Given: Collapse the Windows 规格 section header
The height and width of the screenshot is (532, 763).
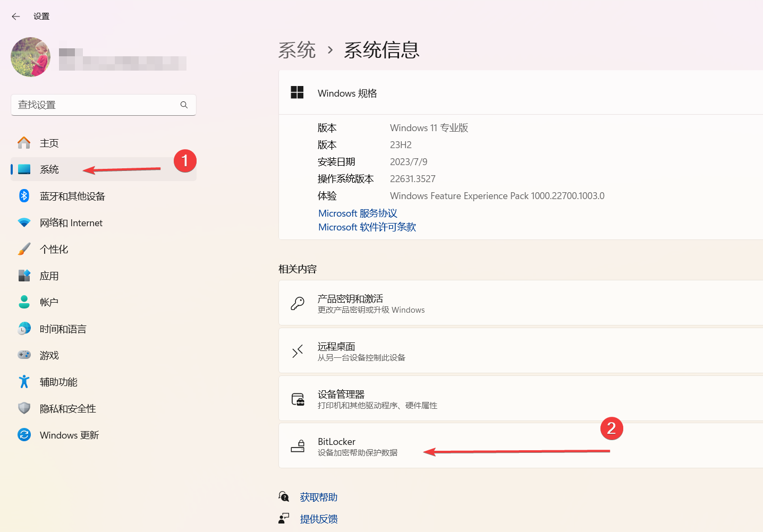Looking at the screenshot, I should 521,92.
